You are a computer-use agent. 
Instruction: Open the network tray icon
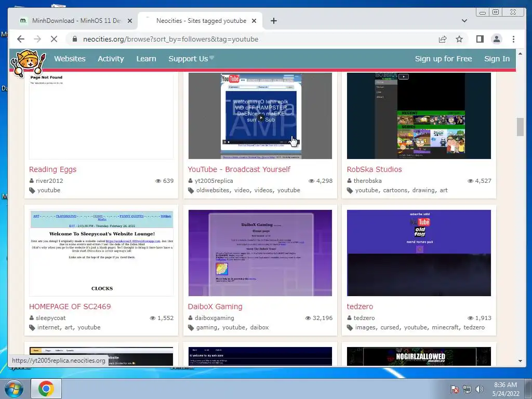(467, 389)
